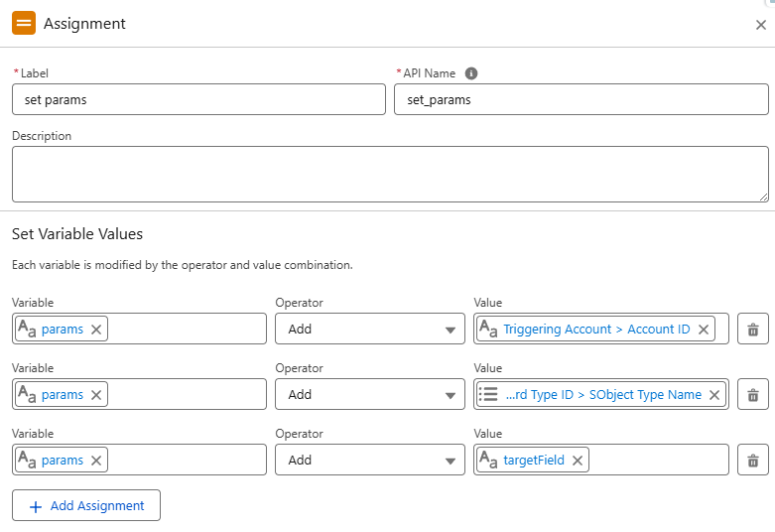Click the Add Assignment button
Screen dimensions: 775x532
pos(86,505)
